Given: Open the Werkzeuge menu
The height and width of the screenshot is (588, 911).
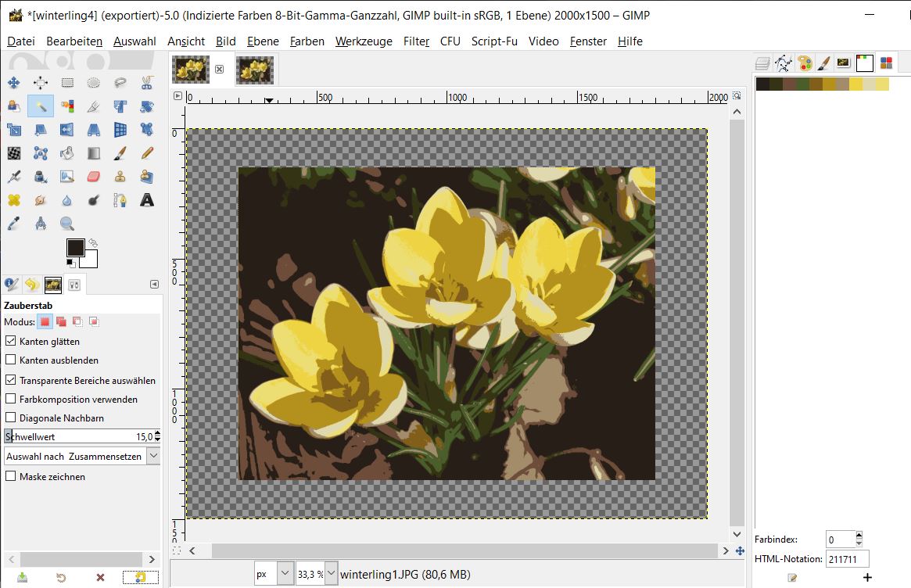Looking at the screenshot, I should pyautogui.click(x=364, y=41).
